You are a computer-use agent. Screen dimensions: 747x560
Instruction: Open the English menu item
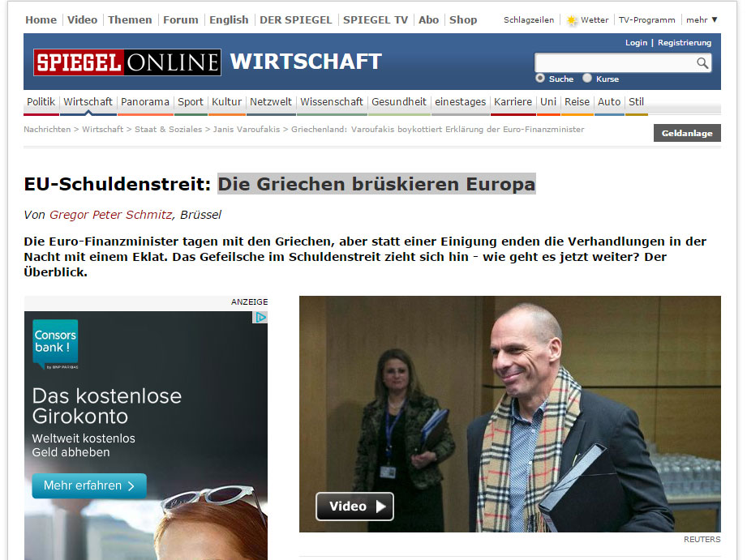pos(229,20)
